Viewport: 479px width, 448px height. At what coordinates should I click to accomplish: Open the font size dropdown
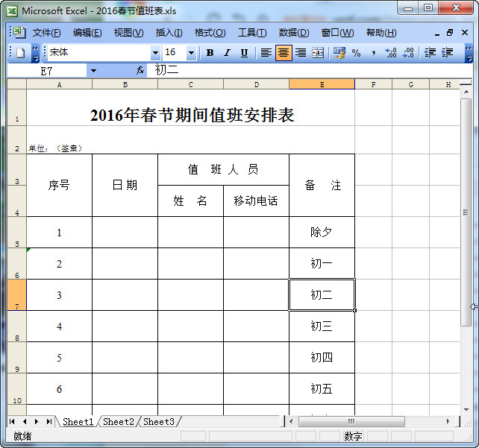point(191,53)
